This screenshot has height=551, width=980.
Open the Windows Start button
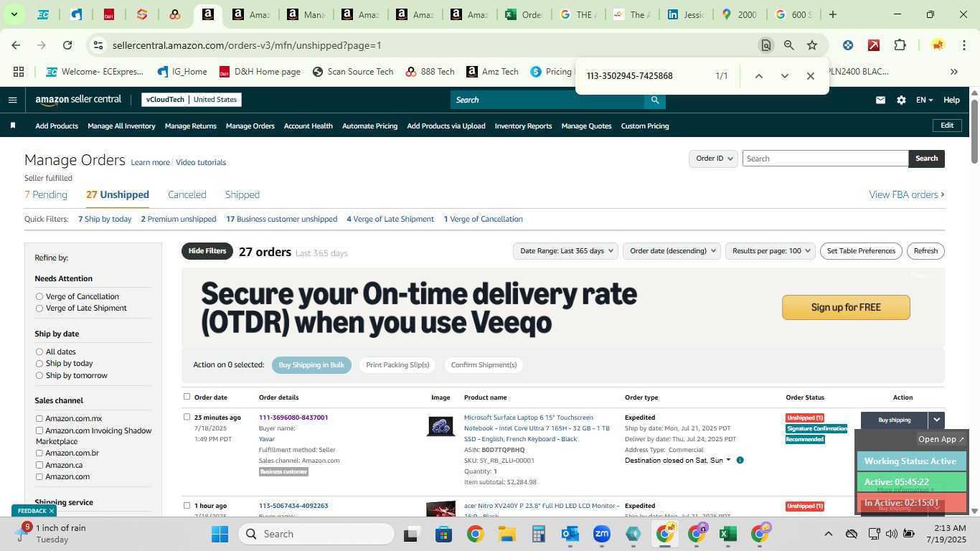(x=220, y=534)
